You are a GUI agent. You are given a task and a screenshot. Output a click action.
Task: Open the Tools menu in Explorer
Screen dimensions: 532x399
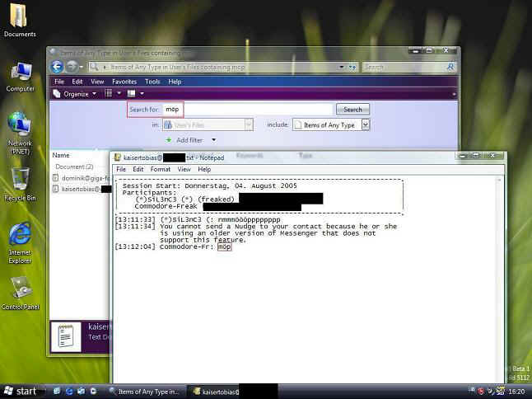click(x=152, y=82)
